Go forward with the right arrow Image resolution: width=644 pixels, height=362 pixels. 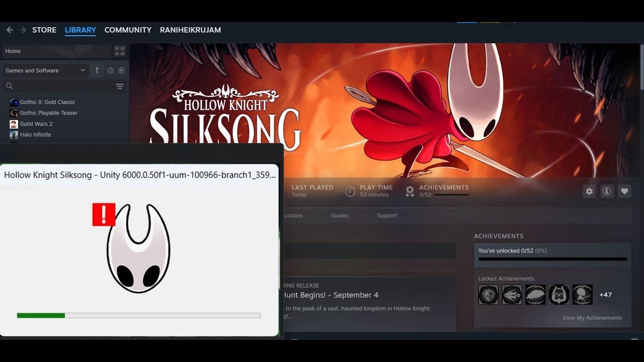coord(23,30)
